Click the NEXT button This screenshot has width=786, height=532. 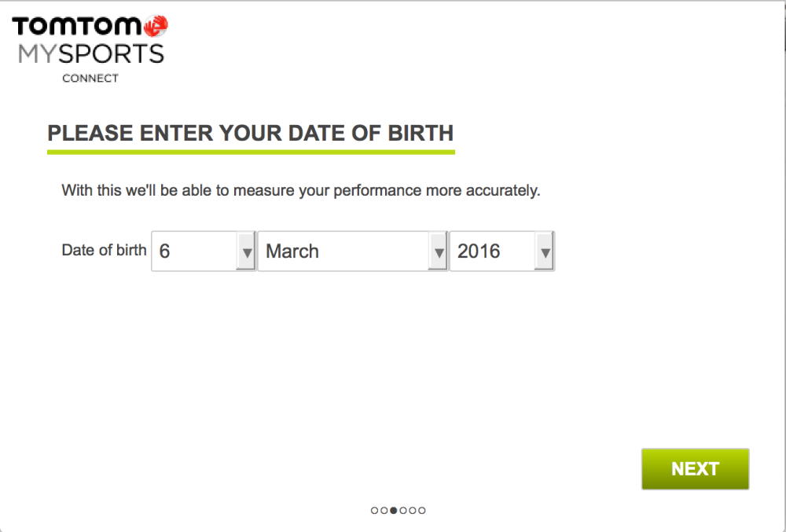tap(695, 468)
